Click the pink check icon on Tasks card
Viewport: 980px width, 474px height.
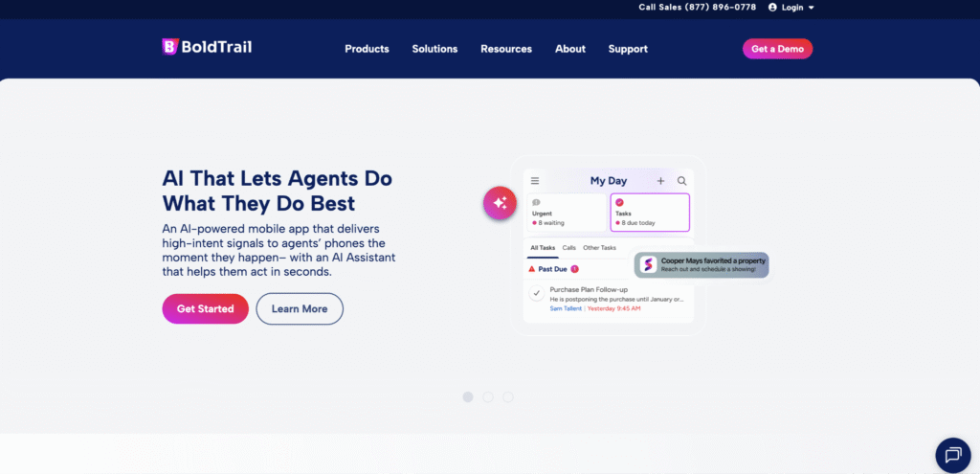click(619, 203)
